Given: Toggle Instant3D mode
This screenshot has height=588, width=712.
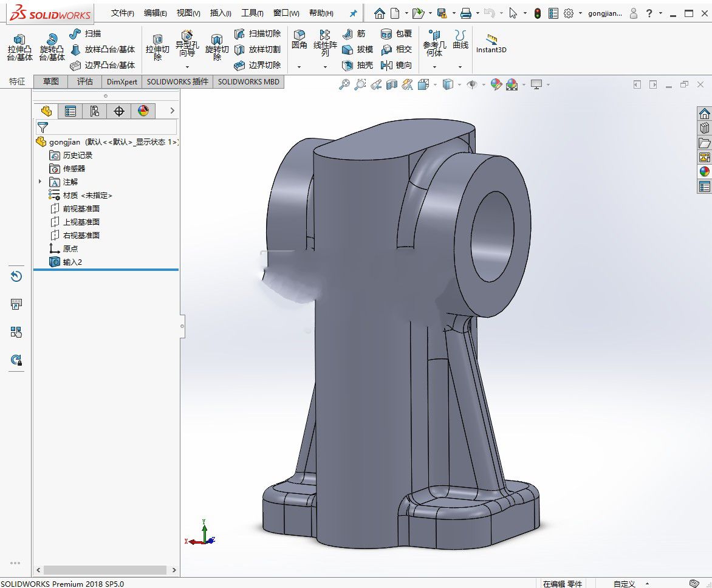Looking at the screenshot, I should point(491,44).
